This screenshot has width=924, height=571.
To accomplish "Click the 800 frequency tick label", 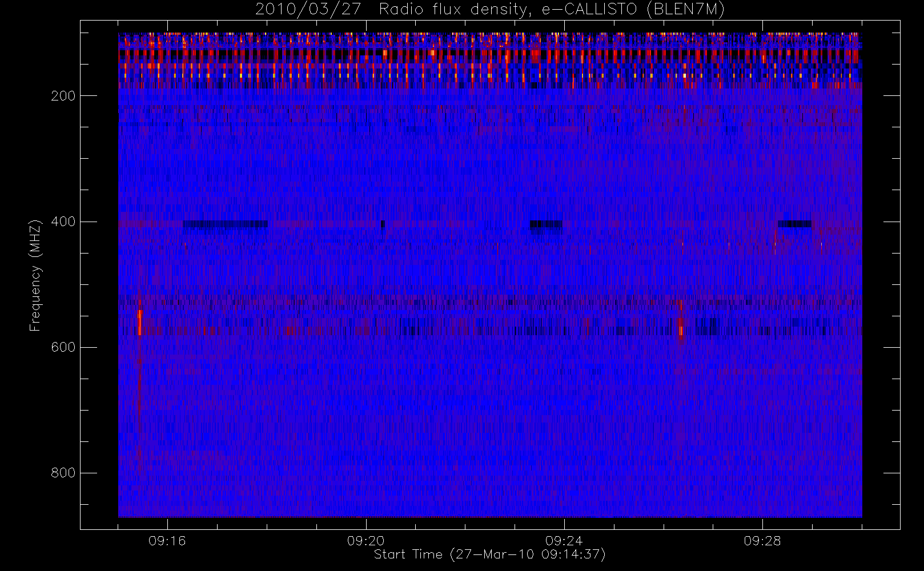I will 63,473.
